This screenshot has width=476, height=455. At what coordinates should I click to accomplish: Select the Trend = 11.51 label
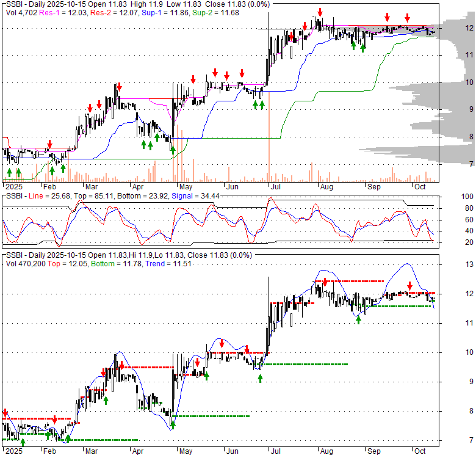click(x=168, y=264)
